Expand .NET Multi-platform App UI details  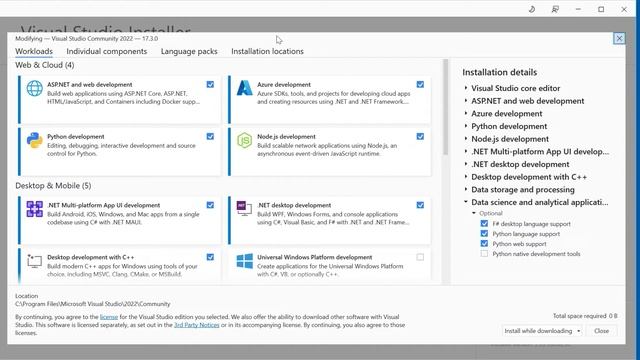click(x=466, y=151)
